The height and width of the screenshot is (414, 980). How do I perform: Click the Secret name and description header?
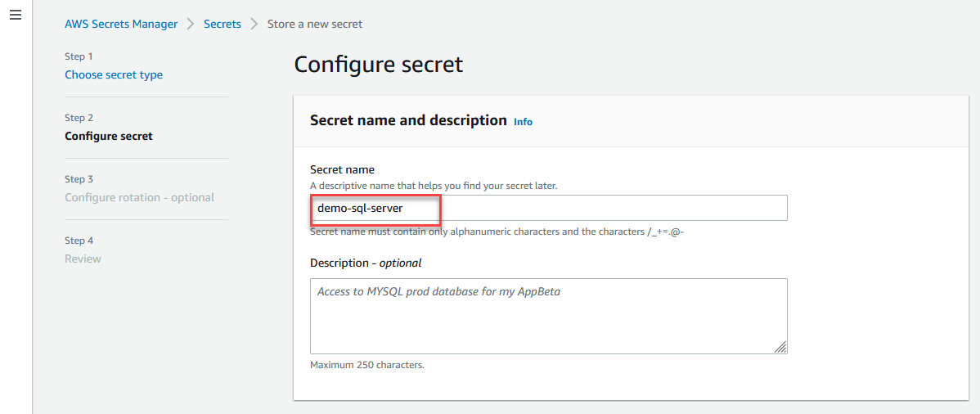tap(408, 121)
